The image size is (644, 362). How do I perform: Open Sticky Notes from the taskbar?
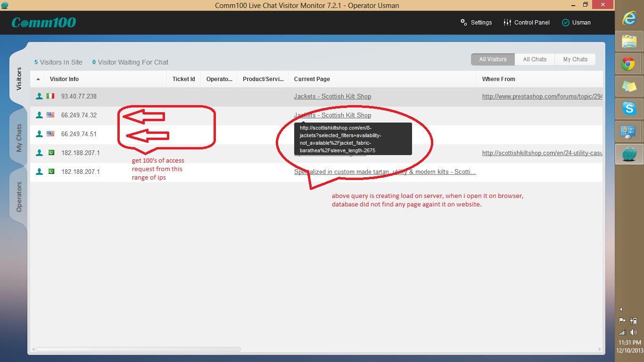click(x=629, y=86)
